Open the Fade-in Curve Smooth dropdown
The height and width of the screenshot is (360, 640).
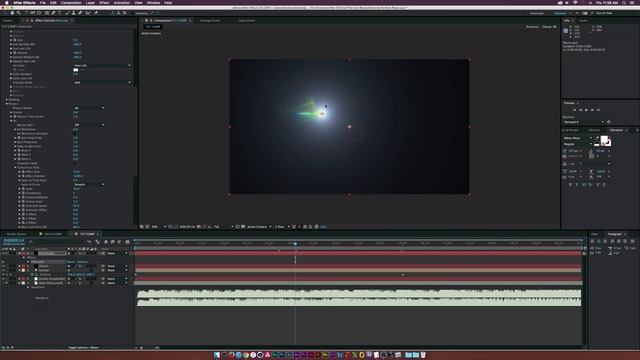[x=89, y=184]
